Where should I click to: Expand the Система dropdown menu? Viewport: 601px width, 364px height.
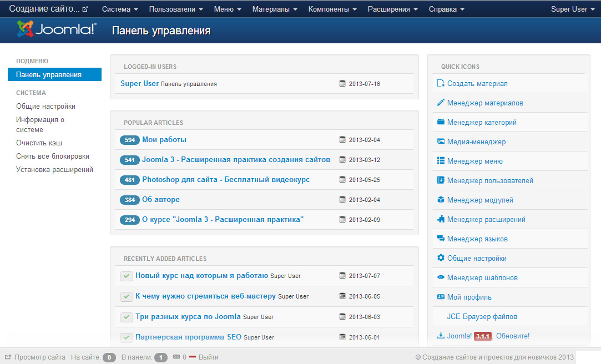tap(120, 9)
